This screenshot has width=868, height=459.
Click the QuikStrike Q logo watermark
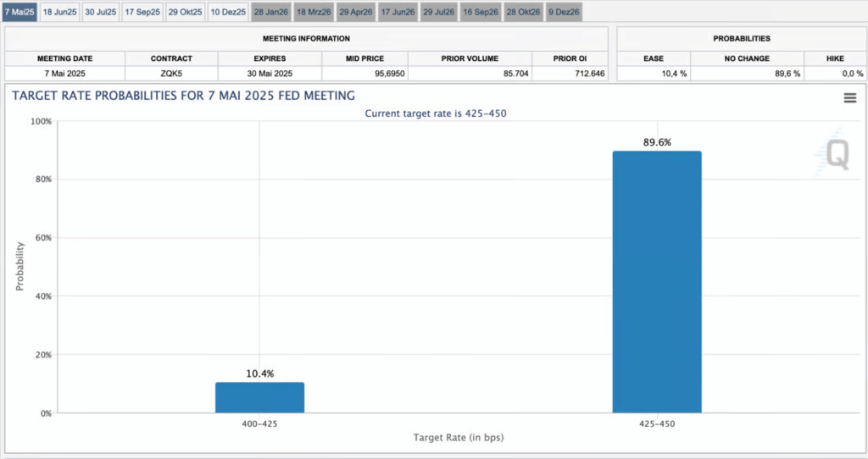click(x=837, y=153)
